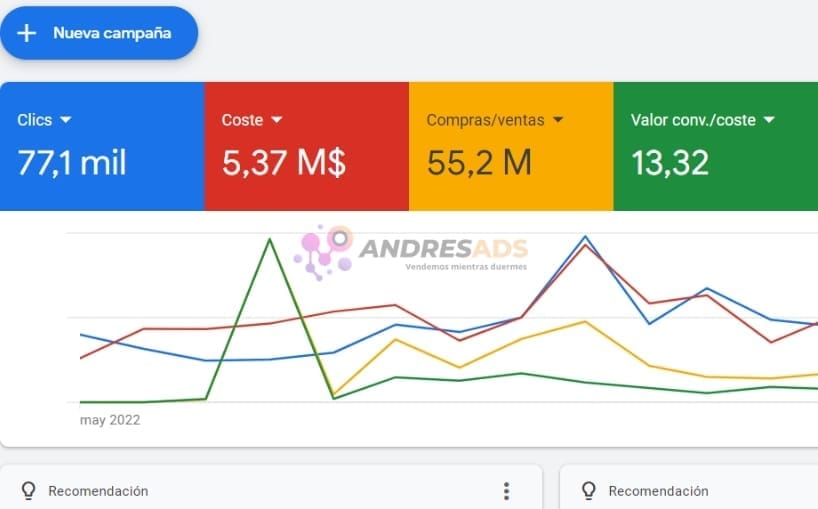Screen dimensions: 818x509
Task: Open the Coste metric dropdown arrow
Action: [x=276, y=120]
